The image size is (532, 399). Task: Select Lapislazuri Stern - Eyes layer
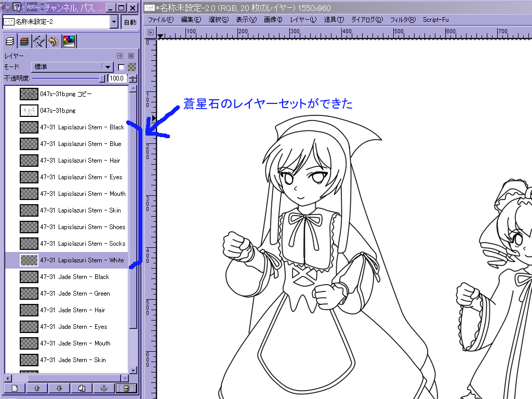click(66, 177)
